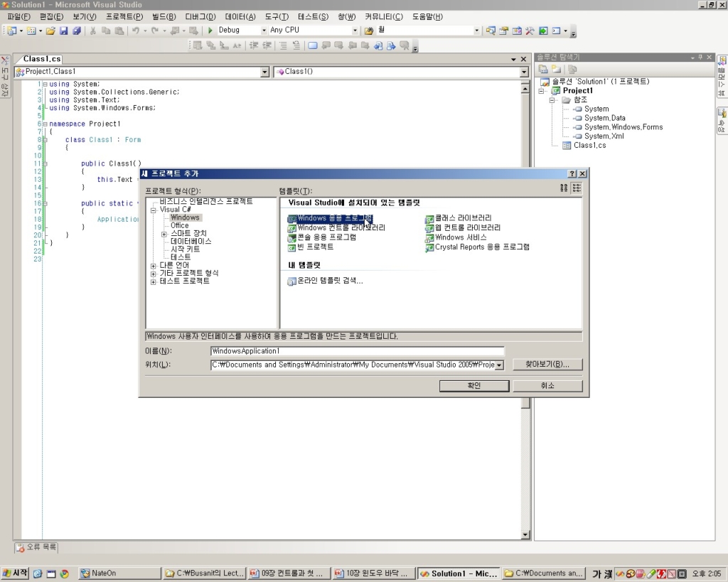Open location path dropdown arrow in dialog
This screenshot has width=728, height=582.
(x=499, y=365)
